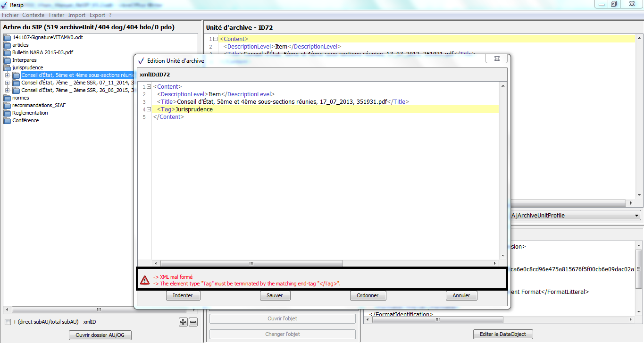Open the Export menu
This screenshot has width=644, height=343.
[x=97, y=15]
